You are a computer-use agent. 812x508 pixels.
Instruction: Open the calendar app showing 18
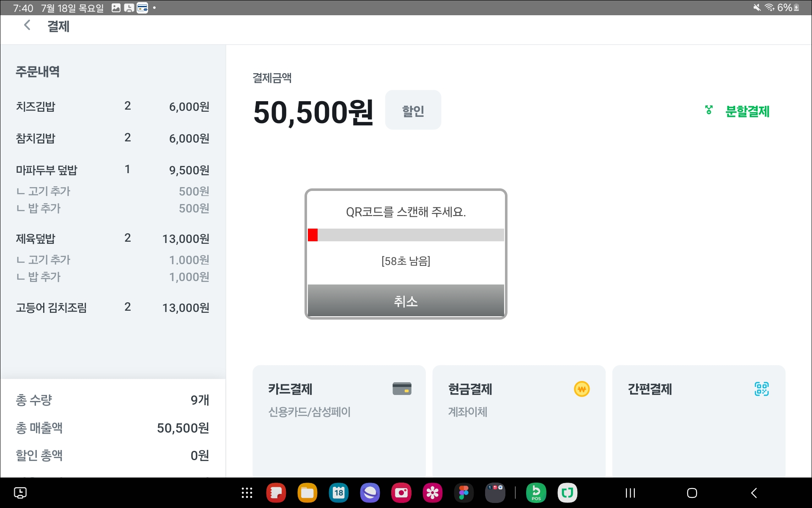339,493
